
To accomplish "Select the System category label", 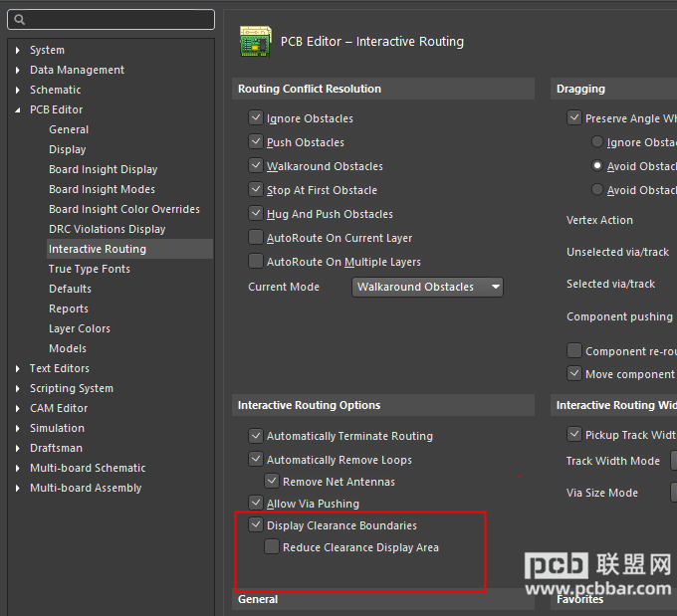I will (47, 50).
